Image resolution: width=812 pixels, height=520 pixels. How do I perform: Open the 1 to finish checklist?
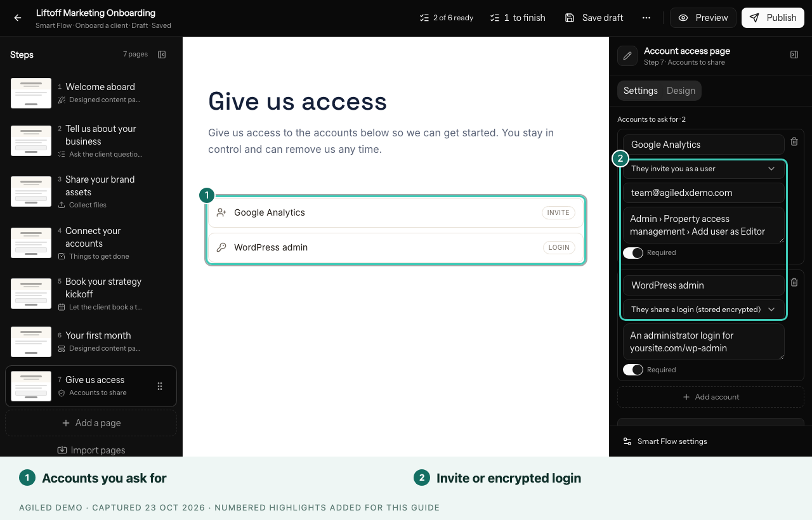pyautogui.click(x=518, y=18)
